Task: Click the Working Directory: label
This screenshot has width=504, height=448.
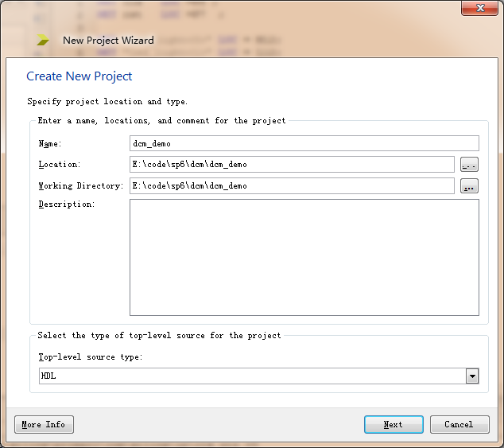Action: pos(80,186)
